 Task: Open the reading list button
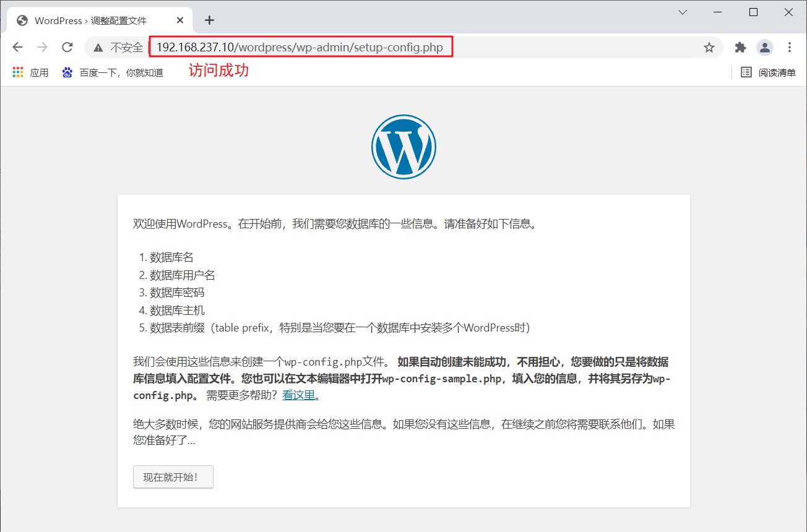(x=769, y=72)
